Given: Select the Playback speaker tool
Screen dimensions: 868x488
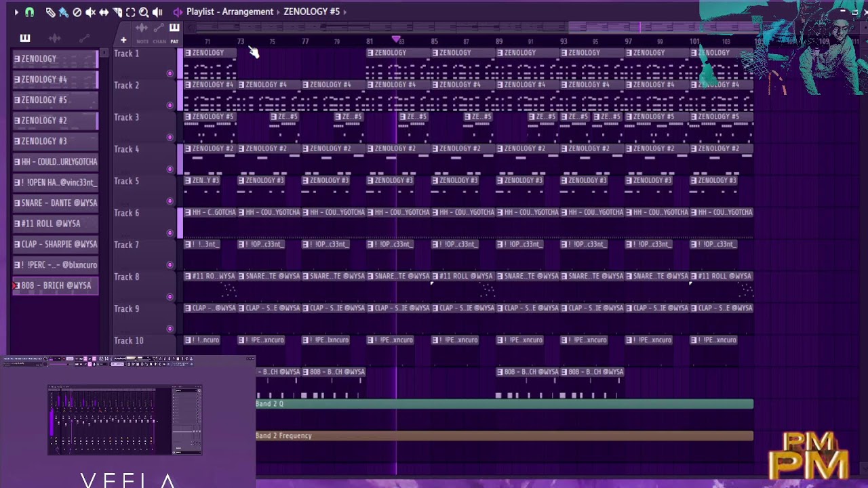Looking at the screenshot, I should click(157, 12).
